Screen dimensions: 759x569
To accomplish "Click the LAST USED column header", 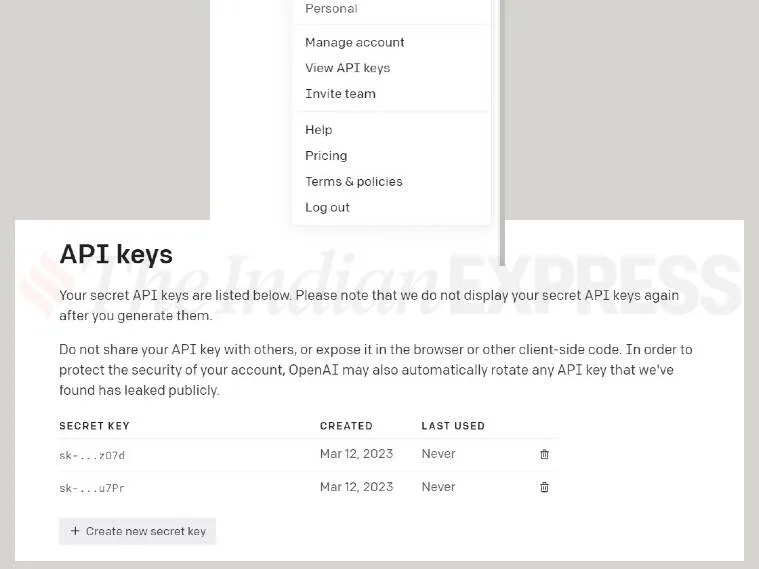I will click(453, 426).
